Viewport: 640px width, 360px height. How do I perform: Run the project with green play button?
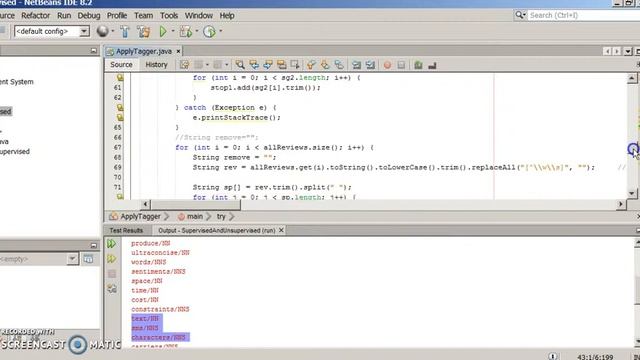[163, 31]
